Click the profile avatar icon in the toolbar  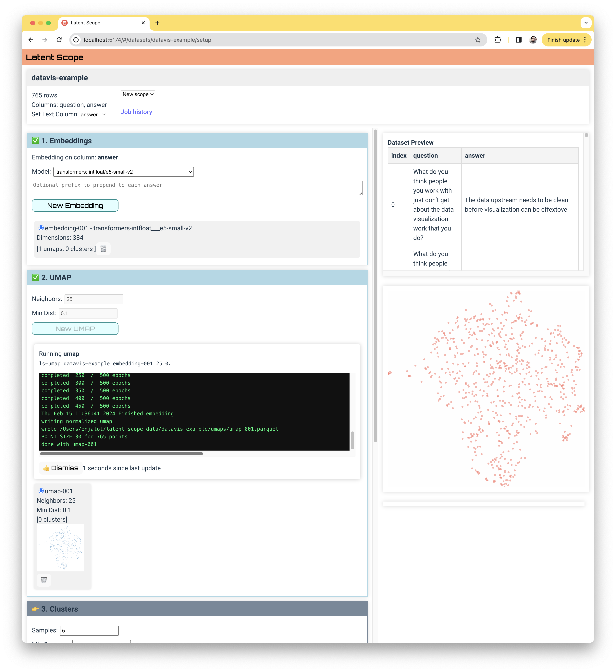click(533, 40)
